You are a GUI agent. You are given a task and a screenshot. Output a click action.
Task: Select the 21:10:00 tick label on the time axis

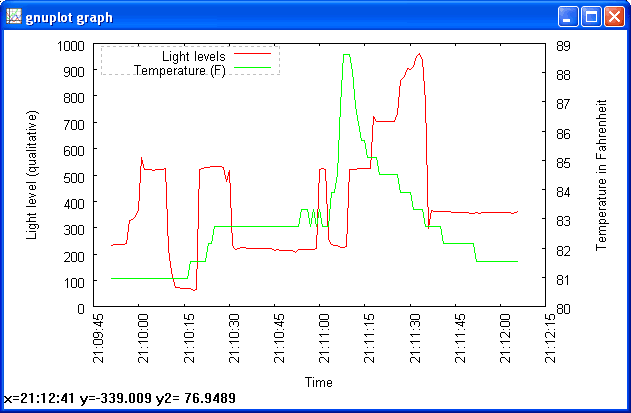(140, 338)
